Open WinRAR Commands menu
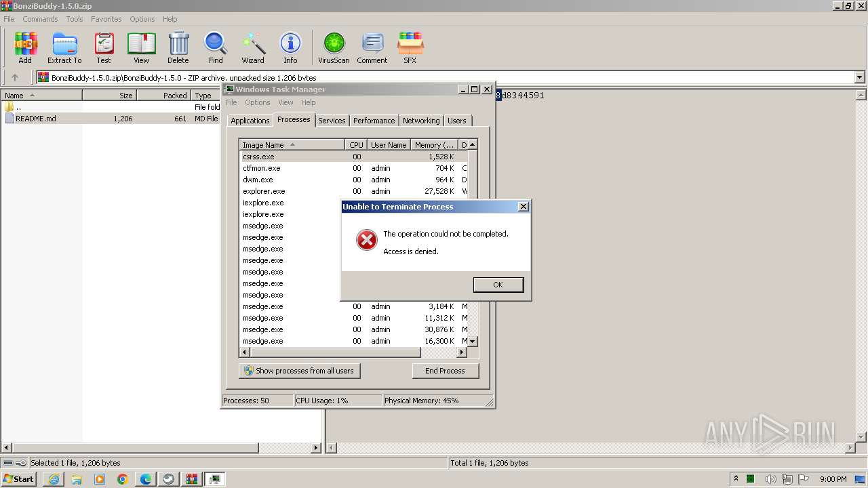 point(40,19)
